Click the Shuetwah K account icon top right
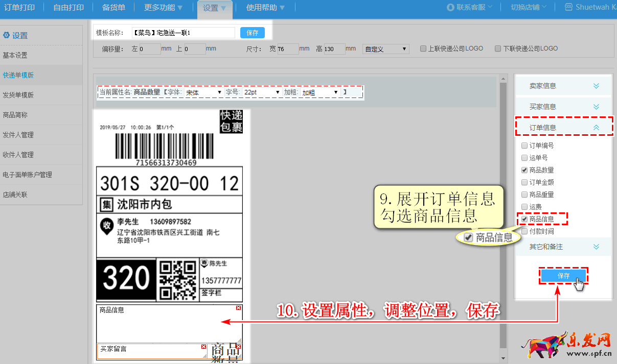Viewport: 617px width, 364px height. [x=569, y=7]
